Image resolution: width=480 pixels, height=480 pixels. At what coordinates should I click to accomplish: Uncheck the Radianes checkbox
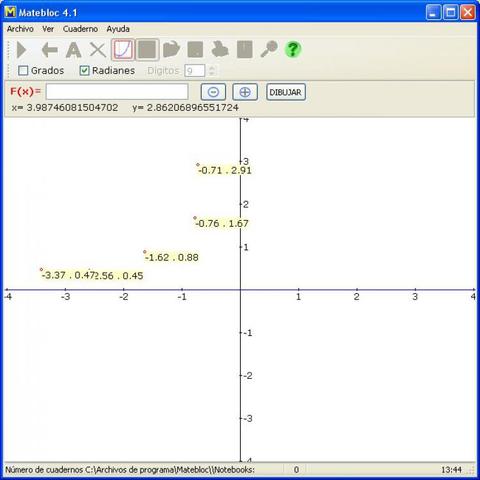point(84,71)
